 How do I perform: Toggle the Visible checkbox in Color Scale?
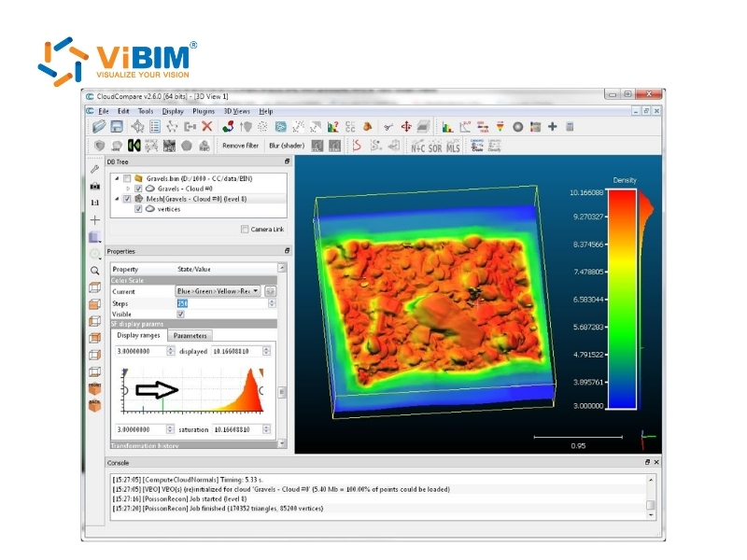click(181, 314)
